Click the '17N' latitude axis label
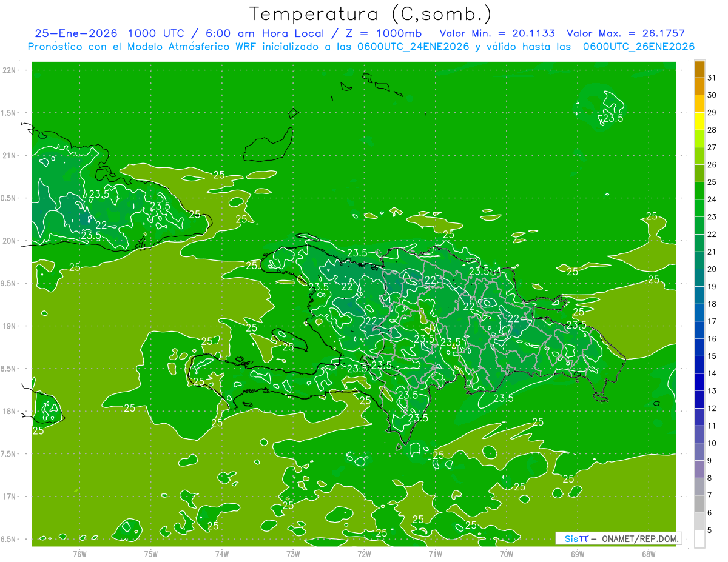This screenshot has width=728, height=562. [10, 497]
